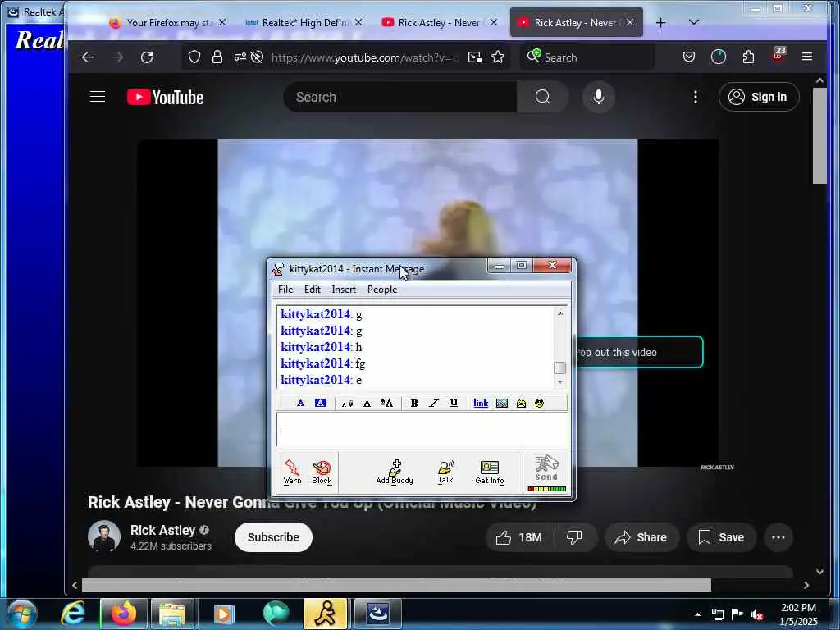This screenshot has width=840, height=630.
Task: Click chat history scrollbar down arrow
Action: coord(560,381)
